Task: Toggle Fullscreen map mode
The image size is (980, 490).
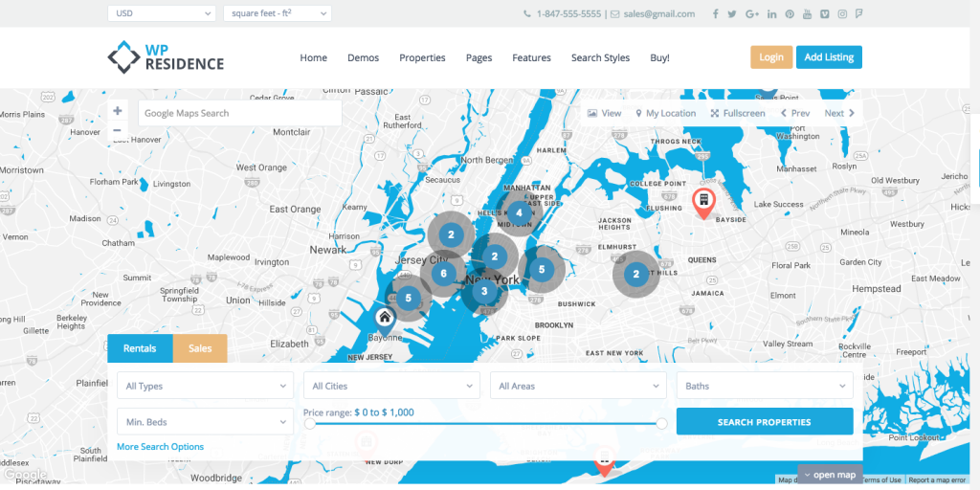Action: coord(738,113)
